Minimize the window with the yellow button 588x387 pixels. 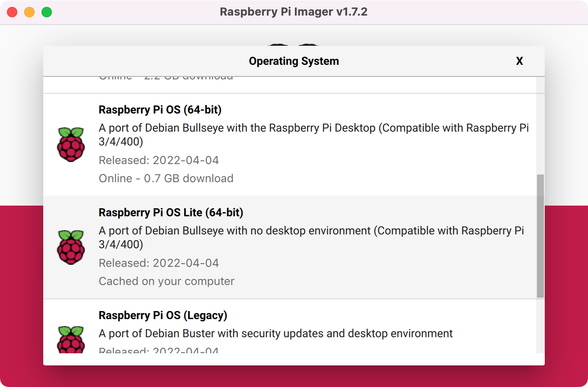[29, 12]
